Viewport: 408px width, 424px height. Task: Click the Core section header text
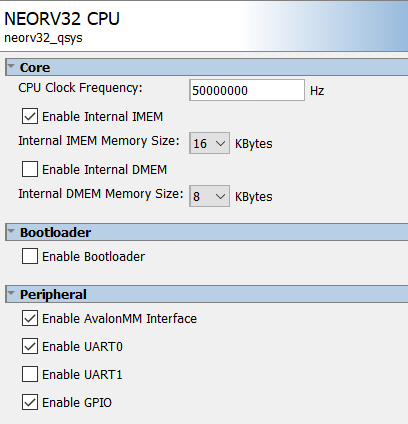(35, 67)
